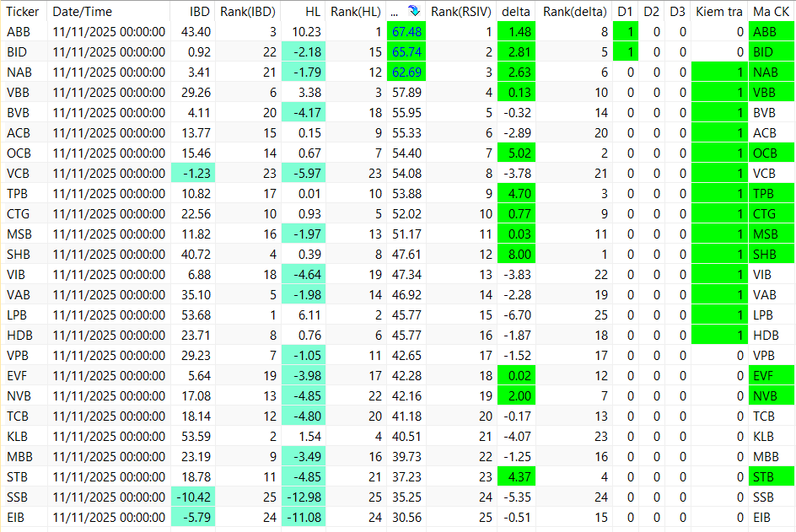Select VBB in the Ticker column
The height and width of the screenshot is (532, 796).
pyautogui.click(x=18, y=93)
